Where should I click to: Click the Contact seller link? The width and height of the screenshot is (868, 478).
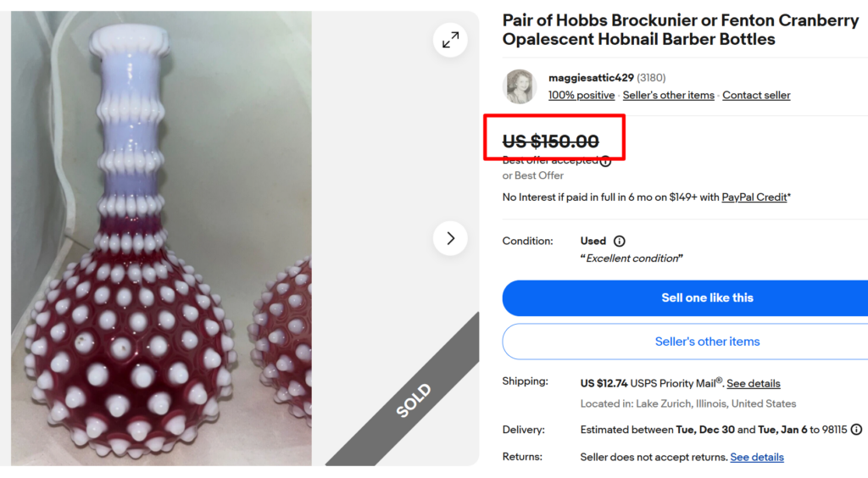pos(756,96)
